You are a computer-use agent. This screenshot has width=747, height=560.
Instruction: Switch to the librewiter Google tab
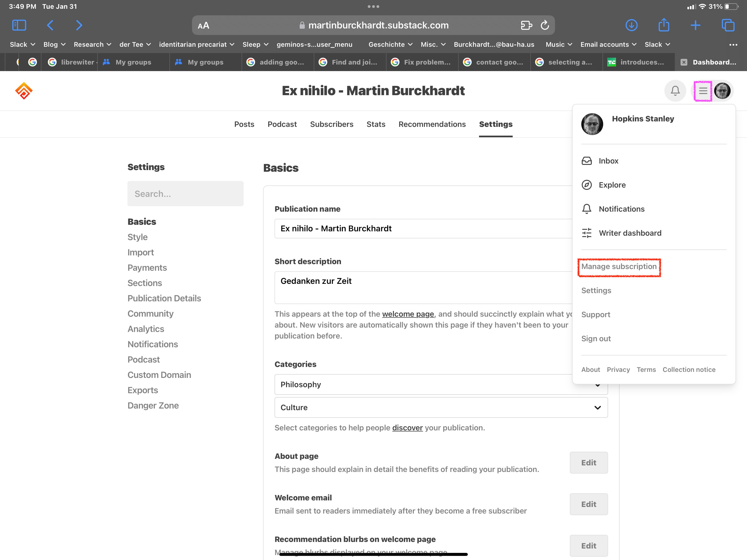tap(69, 62)
